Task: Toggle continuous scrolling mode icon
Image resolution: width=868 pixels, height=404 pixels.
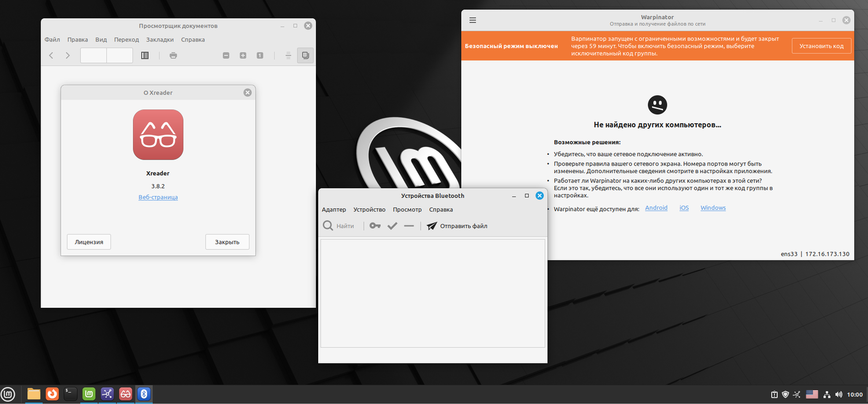Action: [x=288, y=56]
